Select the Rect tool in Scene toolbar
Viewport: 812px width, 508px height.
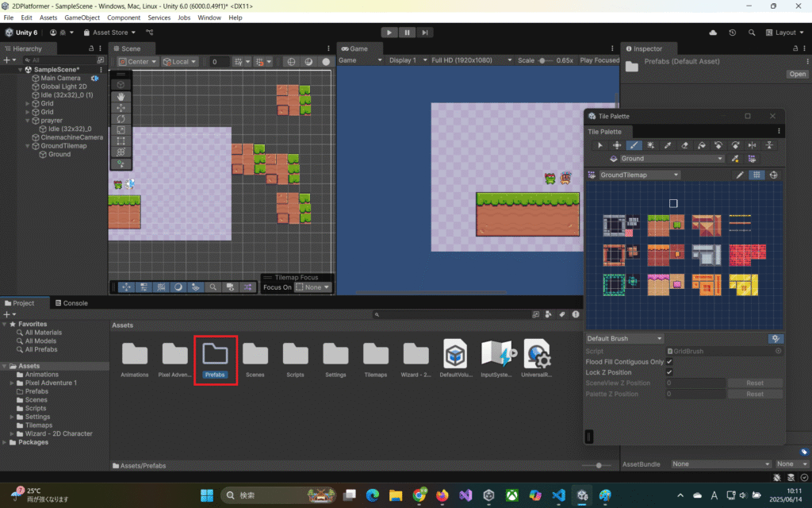click(121, 141)
